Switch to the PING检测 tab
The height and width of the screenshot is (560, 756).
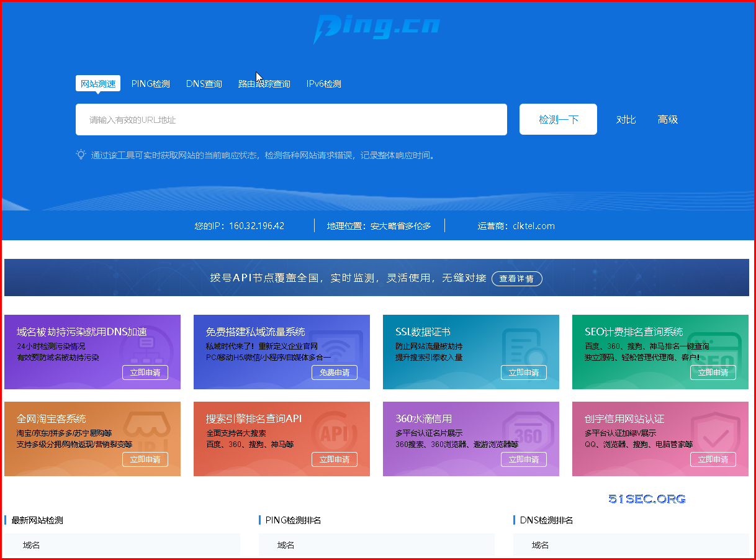point(151,84)
